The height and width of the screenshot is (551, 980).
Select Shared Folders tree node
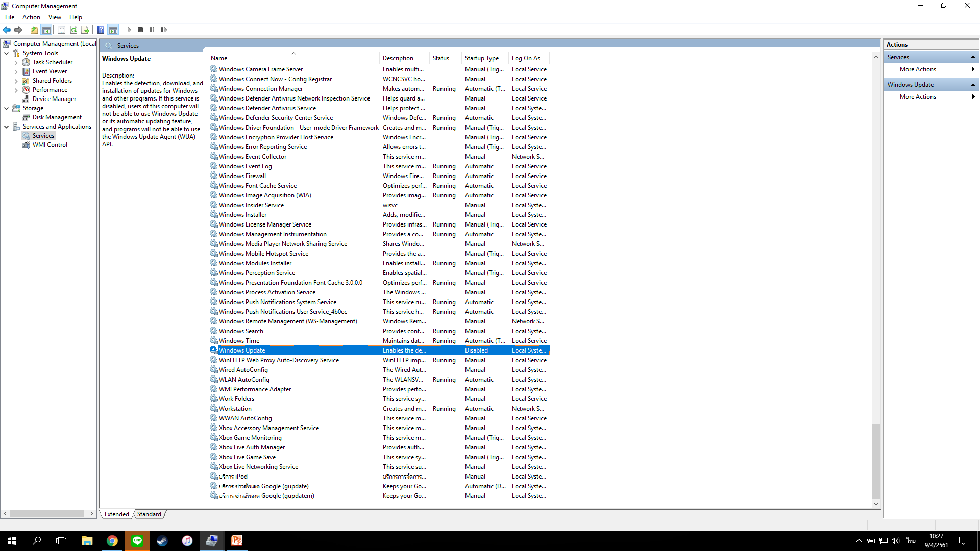(52, 81)
